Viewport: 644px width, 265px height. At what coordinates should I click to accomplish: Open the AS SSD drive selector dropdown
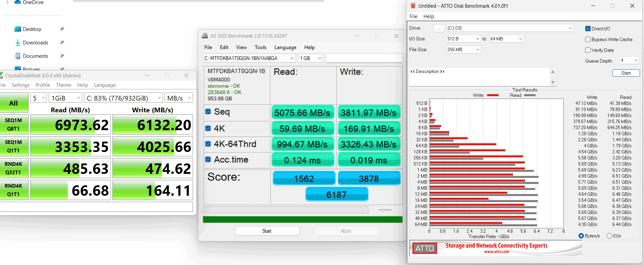point(249,58)
